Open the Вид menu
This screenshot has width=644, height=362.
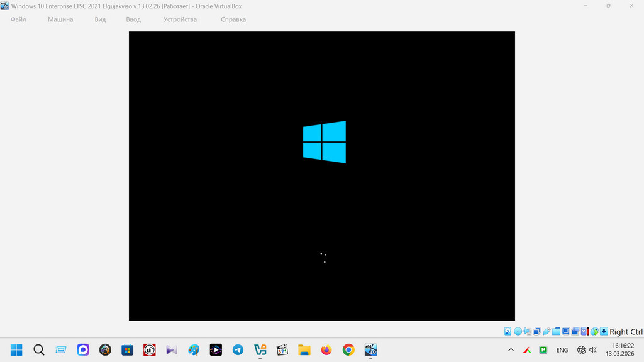tap(100, 19)
